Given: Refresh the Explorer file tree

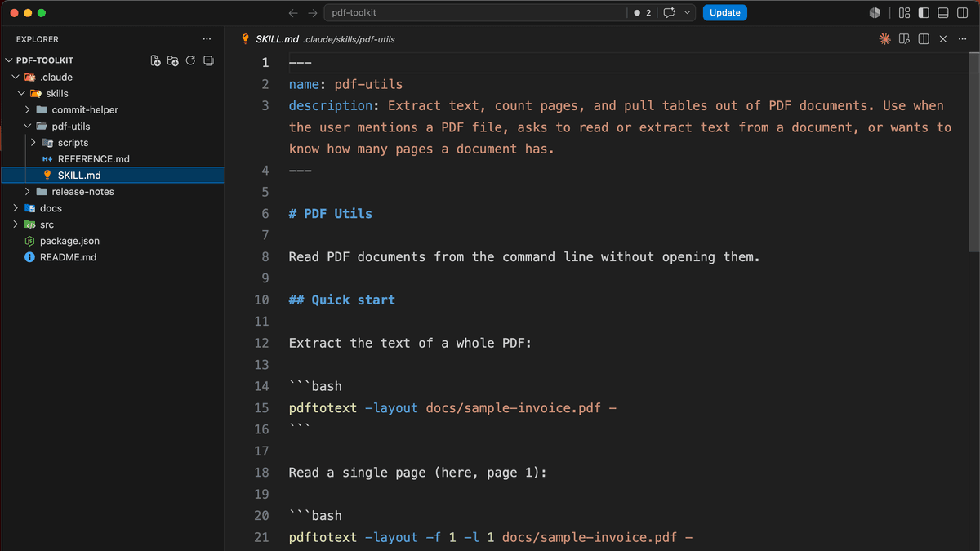Looking at the screenshot, I should 190,60.
